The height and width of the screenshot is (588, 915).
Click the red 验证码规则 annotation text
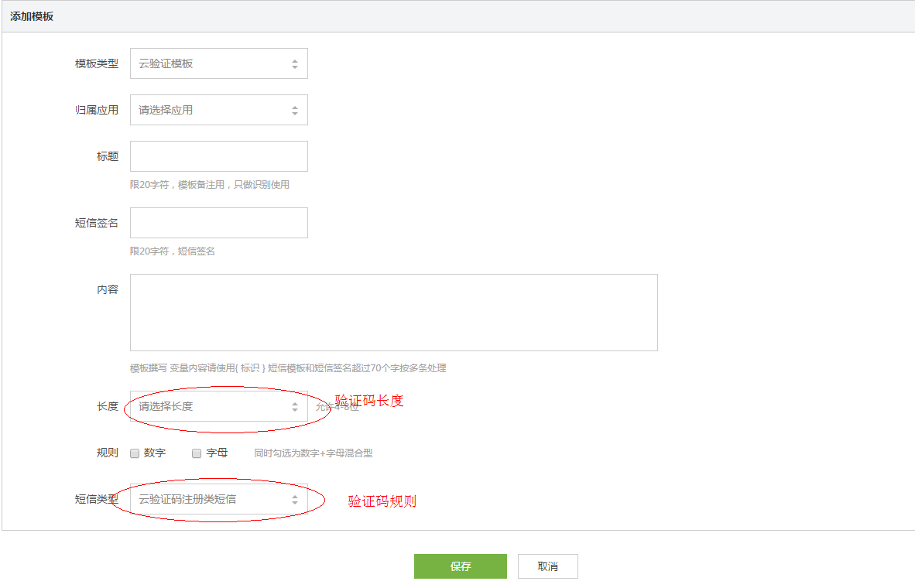(x=382, y=501)
